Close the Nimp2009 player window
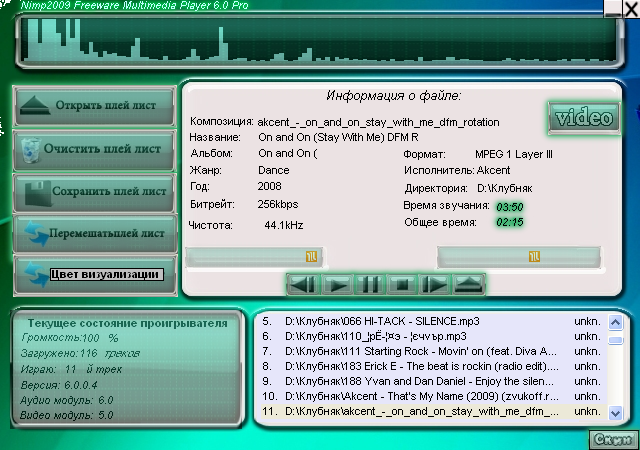Image resolution: width=640 pixels, height=450 pixels. (x=631, y=9)
